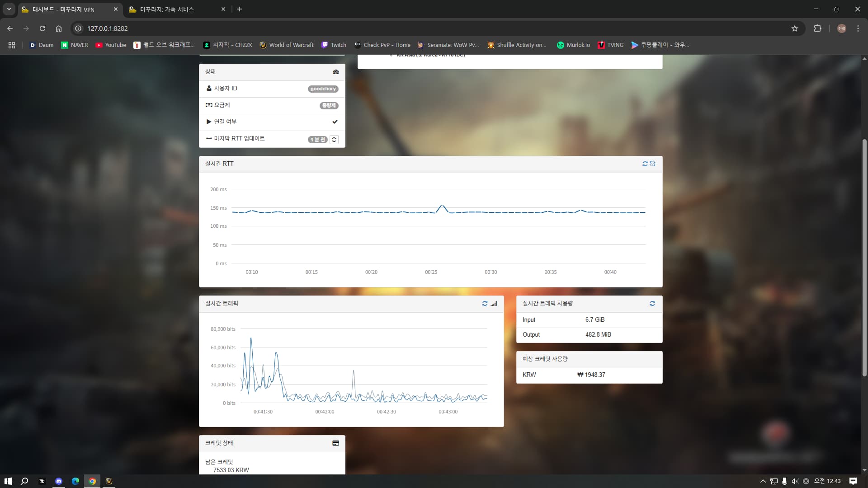The height and width of the screenshot is (488, 868).
Task: Click the 연결 여부 checkmark
Action: pyautogui.click(x=335, y=122)
